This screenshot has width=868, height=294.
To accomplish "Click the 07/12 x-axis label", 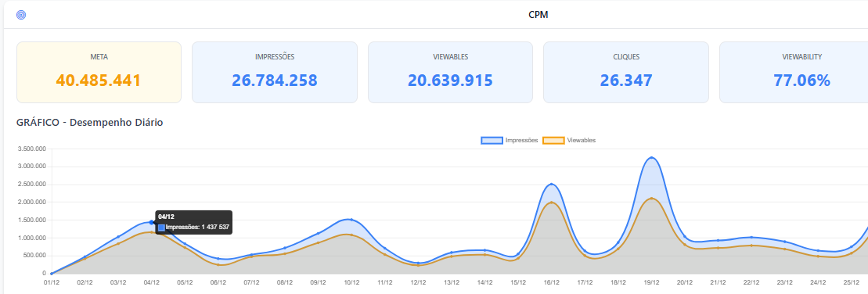I will pyautogui.click(x=252, y=282).
